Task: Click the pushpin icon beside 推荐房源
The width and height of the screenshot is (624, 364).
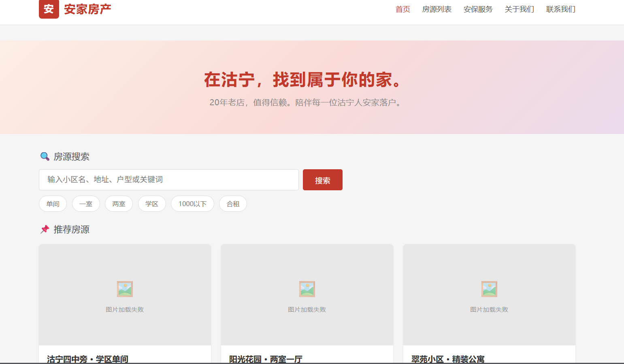Action: 45,229
